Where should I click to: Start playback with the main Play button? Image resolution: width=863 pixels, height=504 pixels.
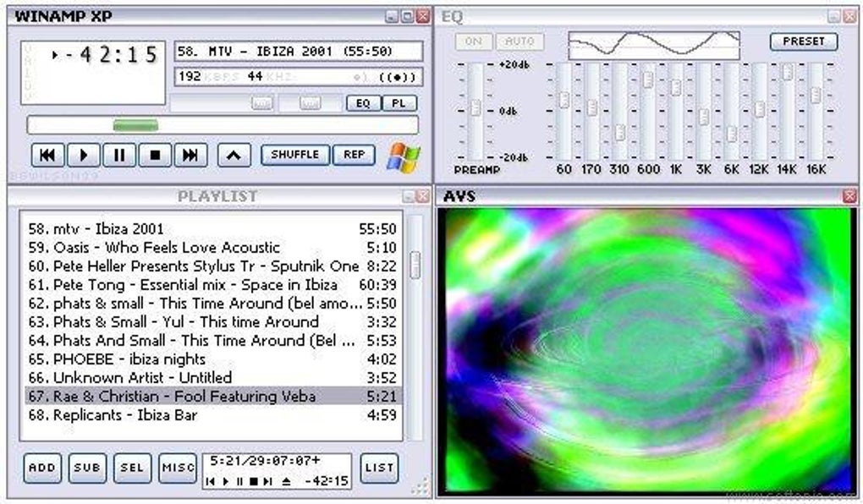[83, 155]
